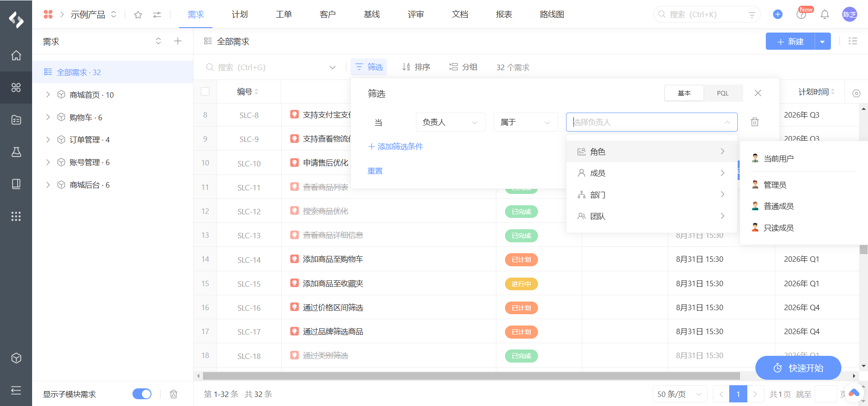The image size is (868, 406).
Task: Click the blue quick-create plus icon
Action: [778, 14]
